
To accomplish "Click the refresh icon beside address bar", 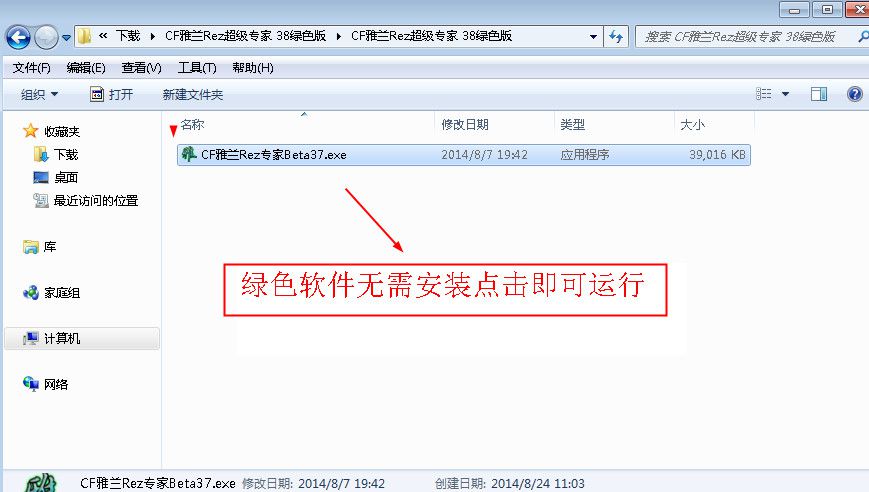I will click(x=616, y=37).
